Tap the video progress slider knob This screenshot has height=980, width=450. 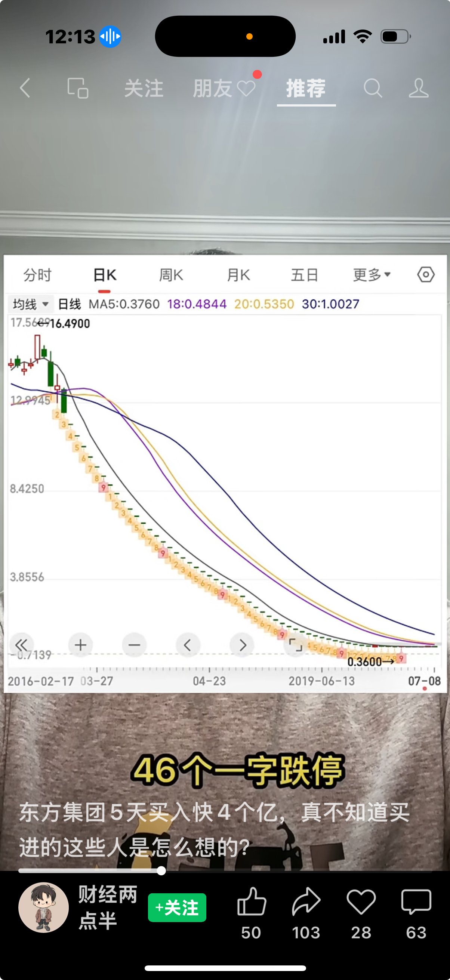pyautogui.click(x=161, y=871)
